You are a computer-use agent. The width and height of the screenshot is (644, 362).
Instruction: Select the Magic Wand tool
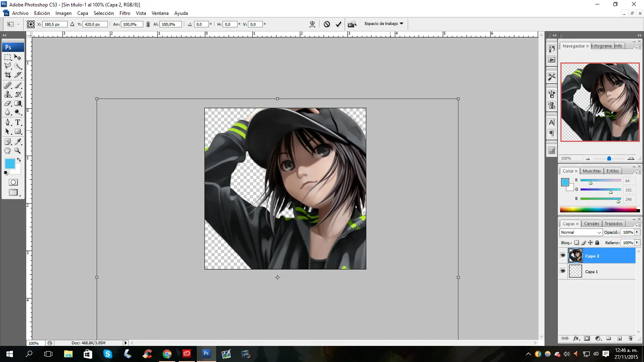(x=18, y=66)
